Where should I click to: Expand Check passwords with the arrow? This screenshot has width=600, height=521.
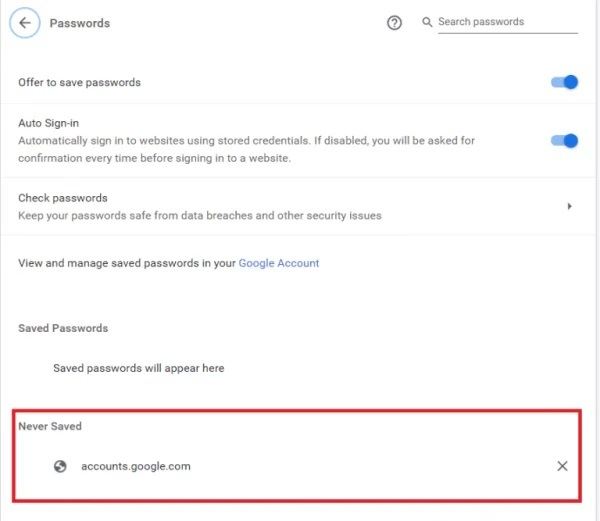point(569,206)
